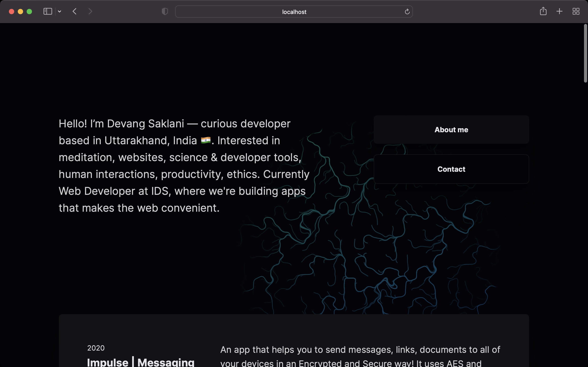Viewport: 588px width, 367px height.
Task: Minimize the Safari window
Action: point(20,11)
